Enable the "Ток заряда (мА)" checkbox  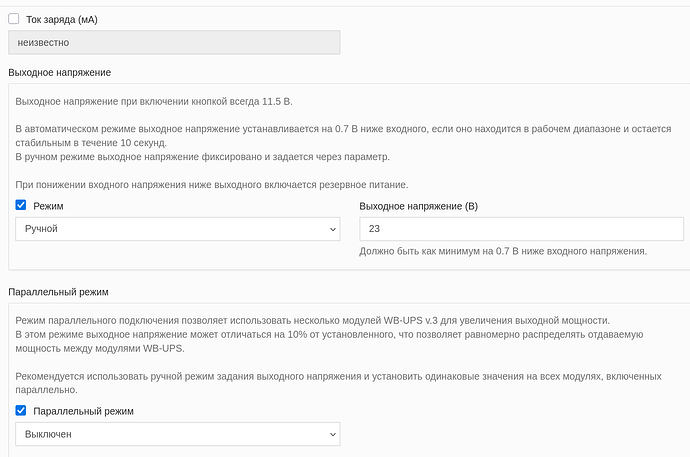point(14,19)
